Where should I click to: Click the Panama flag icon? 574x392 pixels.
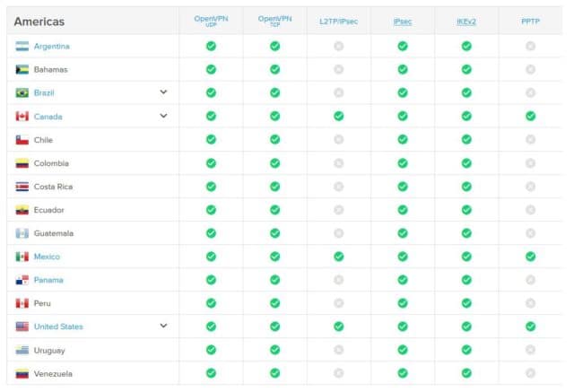[x=22, y=280]
